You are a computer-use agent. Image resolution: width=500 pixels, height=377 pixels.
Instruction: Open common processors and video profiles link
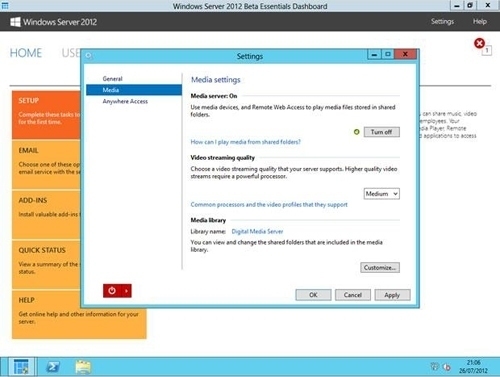pos(269,205)
